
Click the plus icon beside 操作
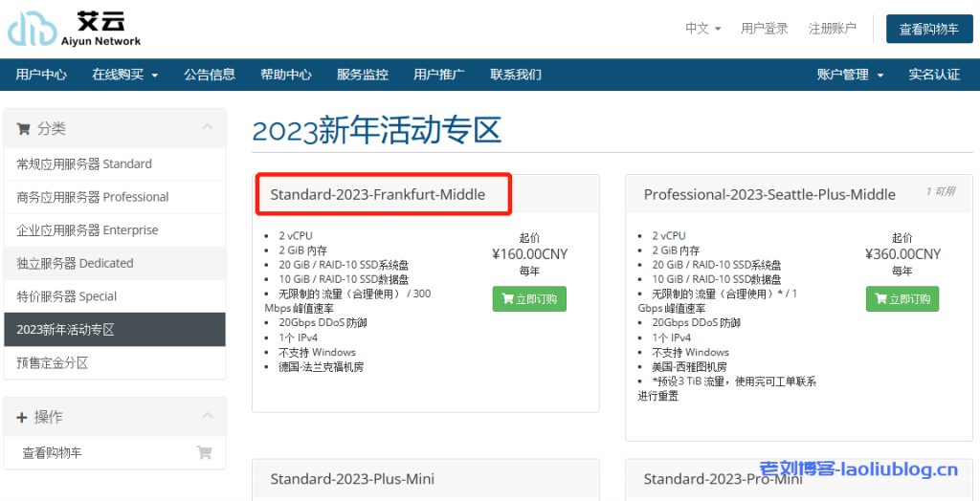pos(22,417)
